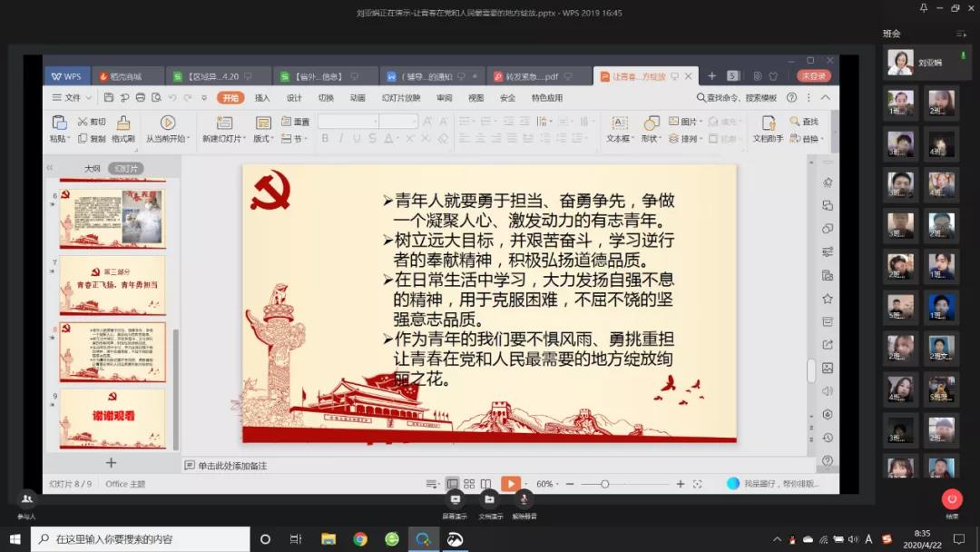Click the Shapes (形状) icon
980x552 pixels.
[x=651, y=123]
